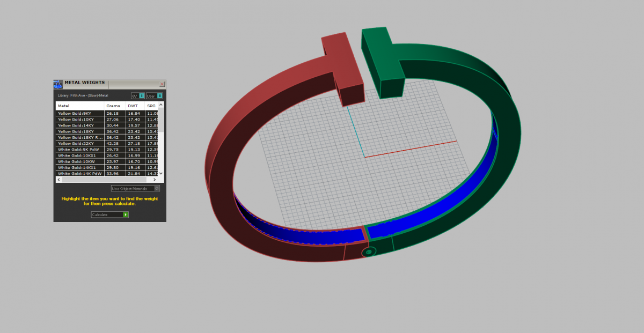Click the Metal column header
644x333 pixels.
point(80,106)
